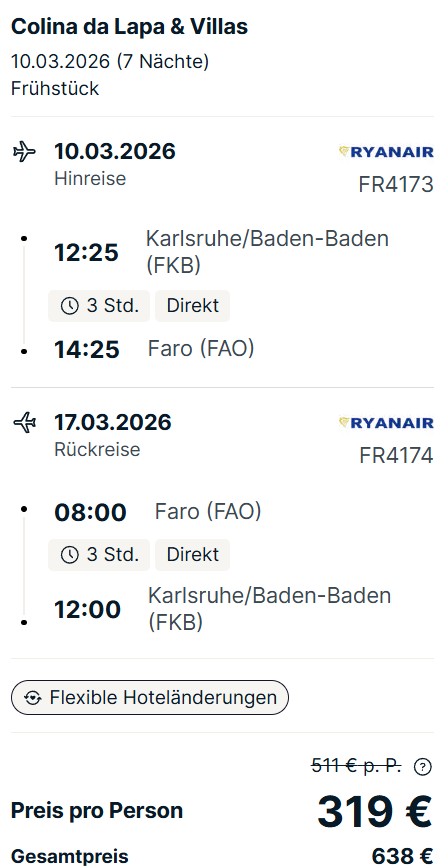This screenshot has height=868, width=448.
Task: Click the Ryanair logo for flight FR4173
Action: (x=386, y=152)
